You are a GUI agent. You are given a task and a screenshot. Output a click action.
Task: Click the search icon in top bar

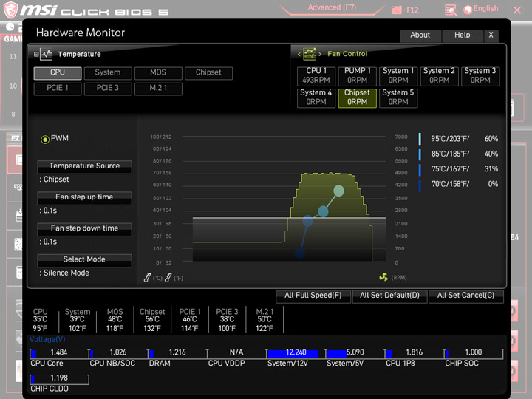click(x=450, y=10)
